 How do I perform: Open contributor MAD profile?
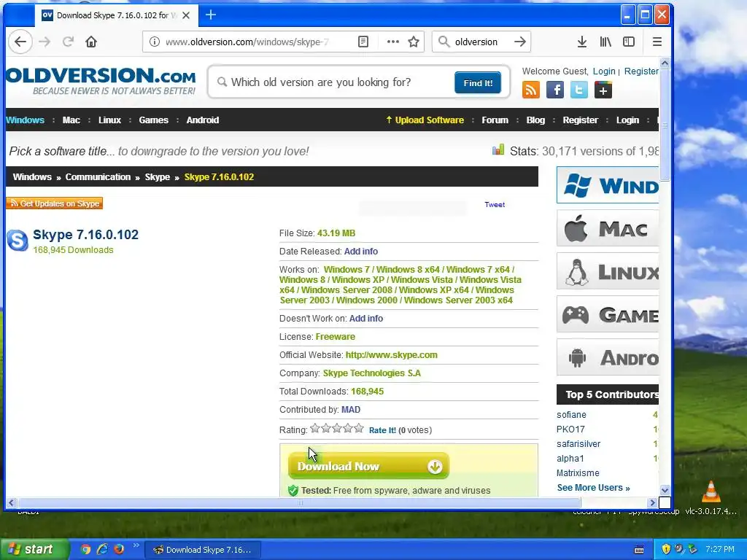[351, 410]
